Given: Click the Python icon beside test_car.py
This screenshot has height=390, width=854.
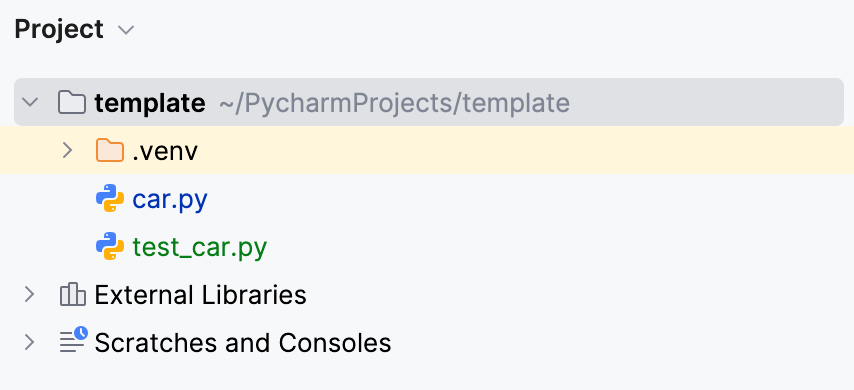Looking at the screenshot, I should 109,246.
